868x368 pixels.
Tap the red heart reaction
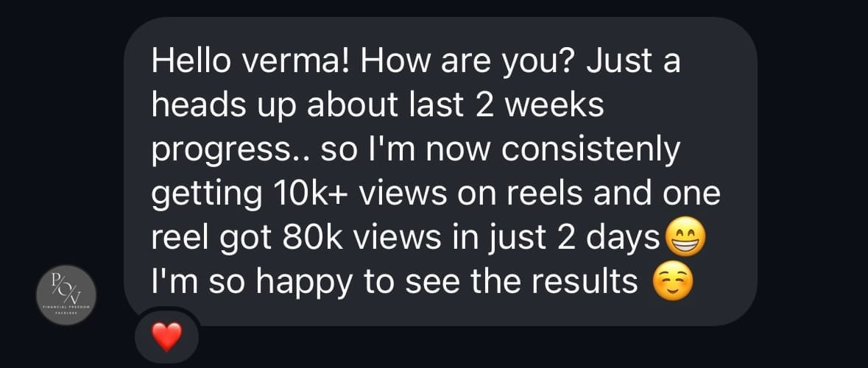point(166,338)
